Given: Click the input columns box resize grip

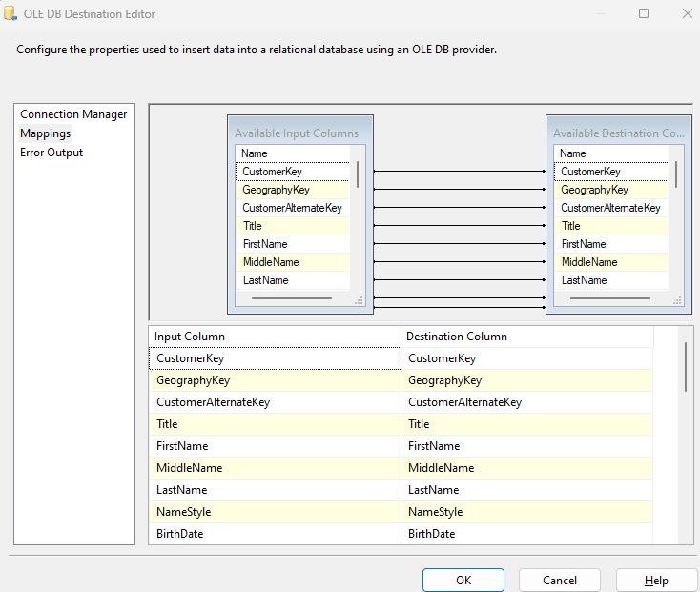Looking at the screenshot, I should pyautogui.click(x=359, y=301).
